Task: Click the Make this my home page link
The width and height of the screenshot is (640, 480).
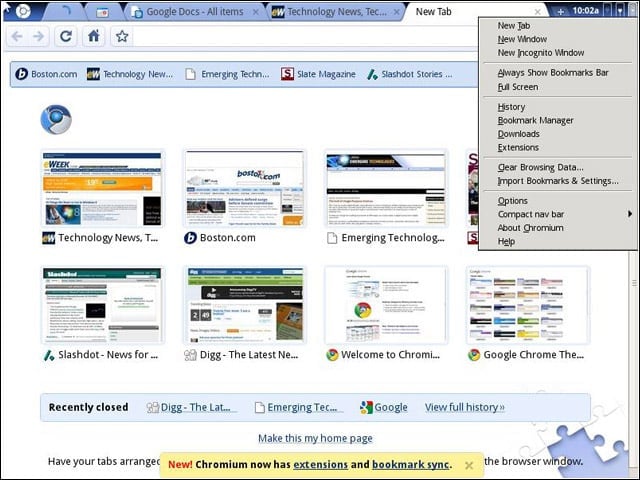Action: tap(315, 438)
